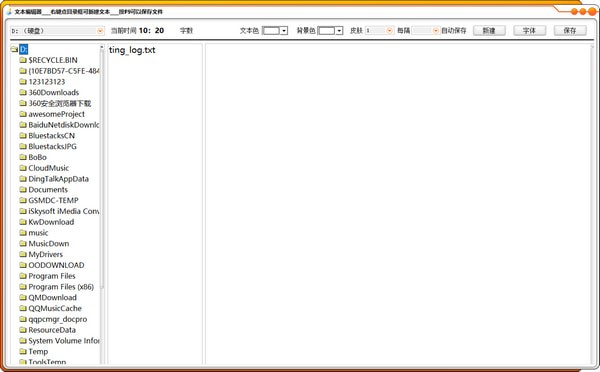600x372 pixels.
Task: Click in the main text editing area
Action: tap(398, 204)
